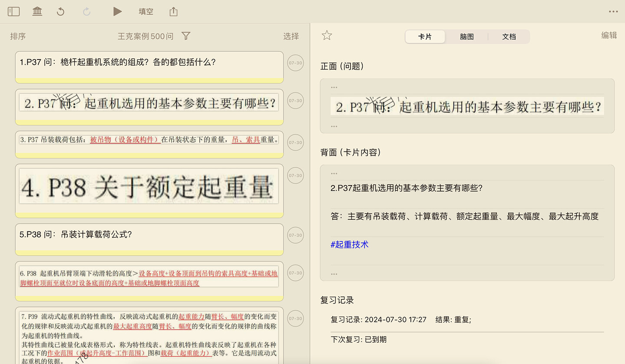
Task: Click the 07-30 badge beside card 4.P38
Action: [295, 175]
